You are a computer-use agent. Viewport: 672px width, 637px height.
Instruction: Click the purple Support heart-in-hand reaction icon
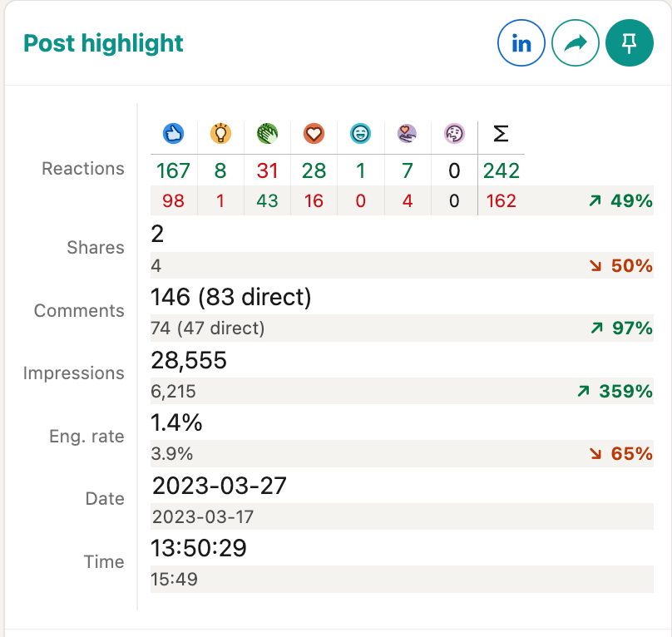tap(407, 133)
